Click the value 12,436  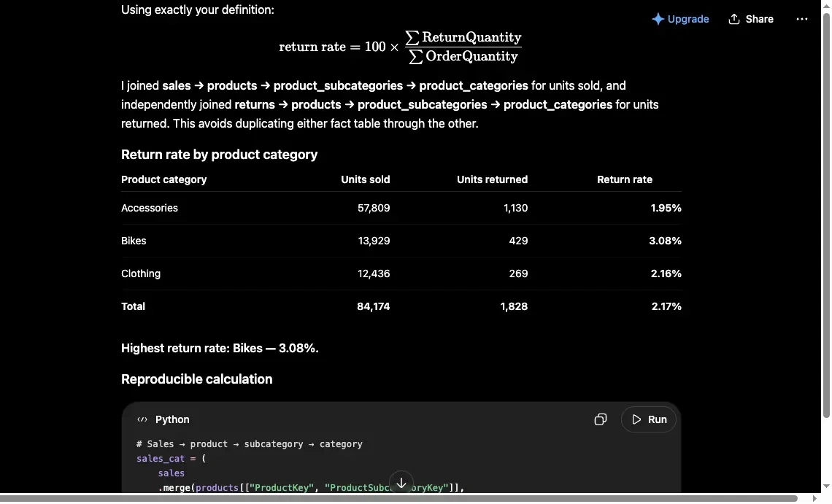(x=374, y=274)
